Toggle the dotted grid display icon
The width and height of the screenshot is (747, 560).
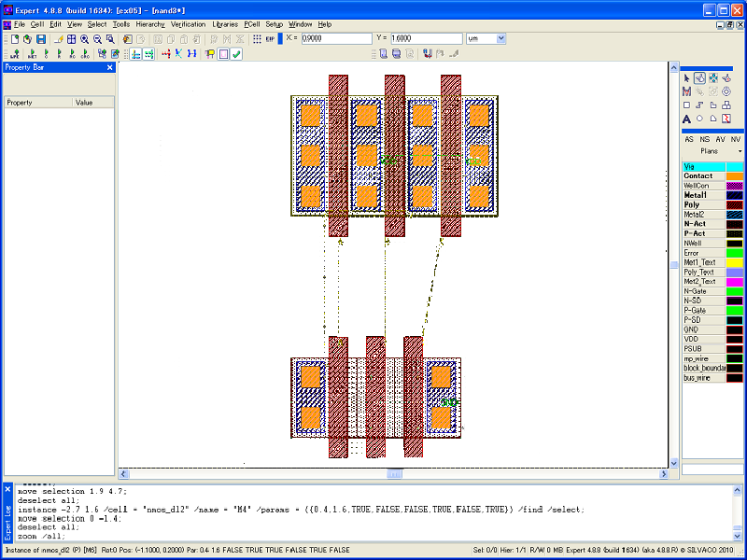[257, 39]
